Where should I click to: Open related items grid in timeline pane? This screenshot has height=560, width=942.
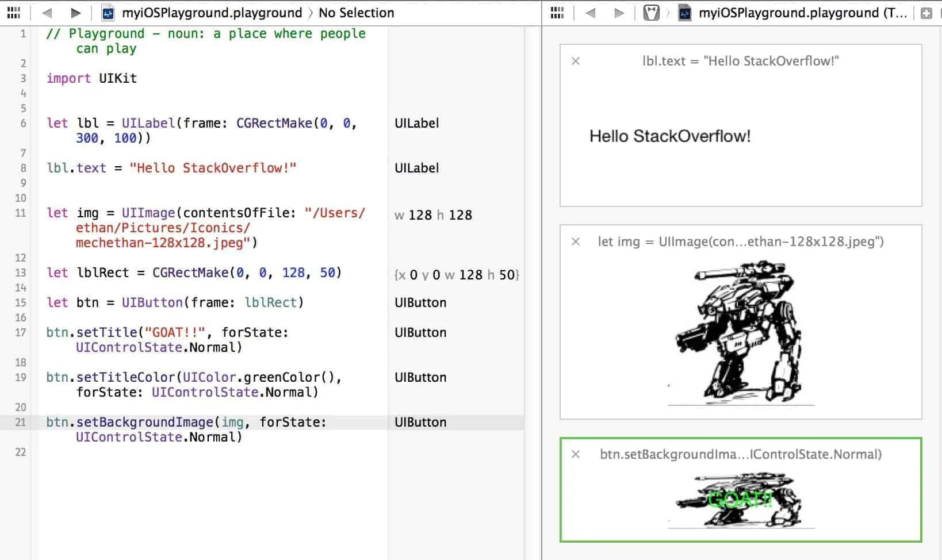(x=557, y=13)
